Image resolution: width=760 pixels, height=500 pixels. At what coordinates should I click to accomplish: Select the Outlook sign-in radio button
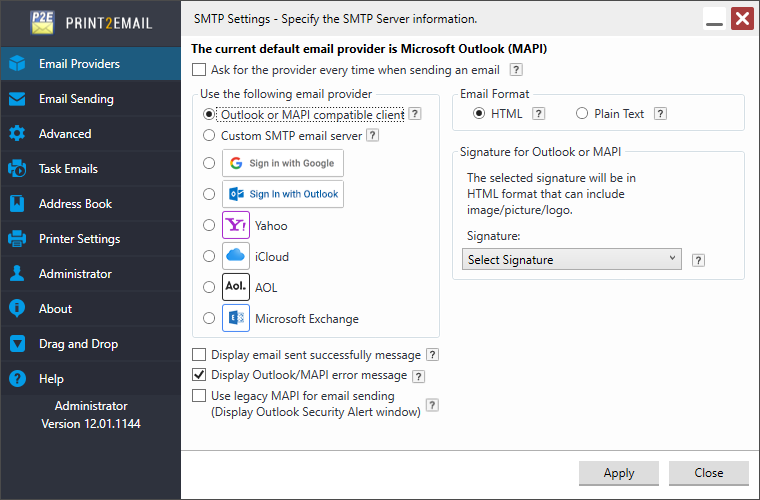pos(209,194)
